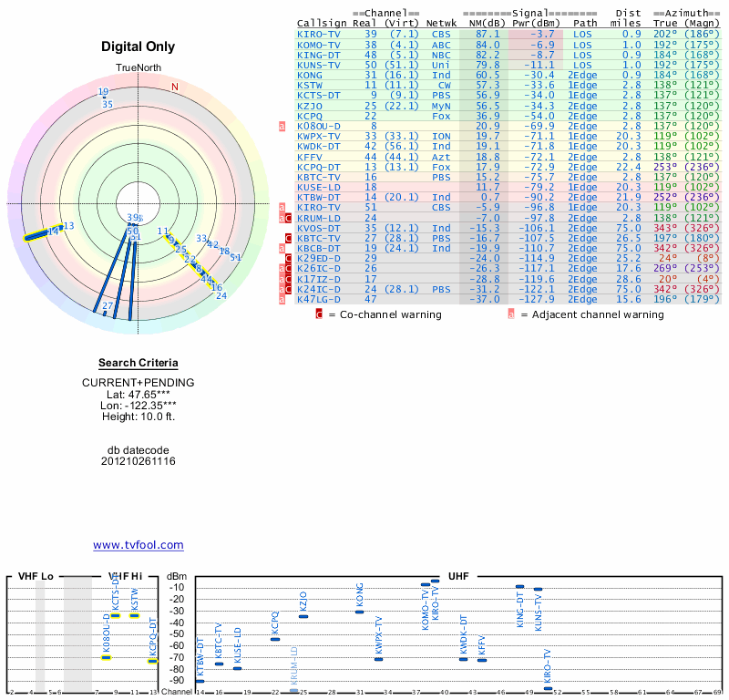Click the datecode 201210261116
Viewport: 729px width, 700px height.
click(139, 461)
